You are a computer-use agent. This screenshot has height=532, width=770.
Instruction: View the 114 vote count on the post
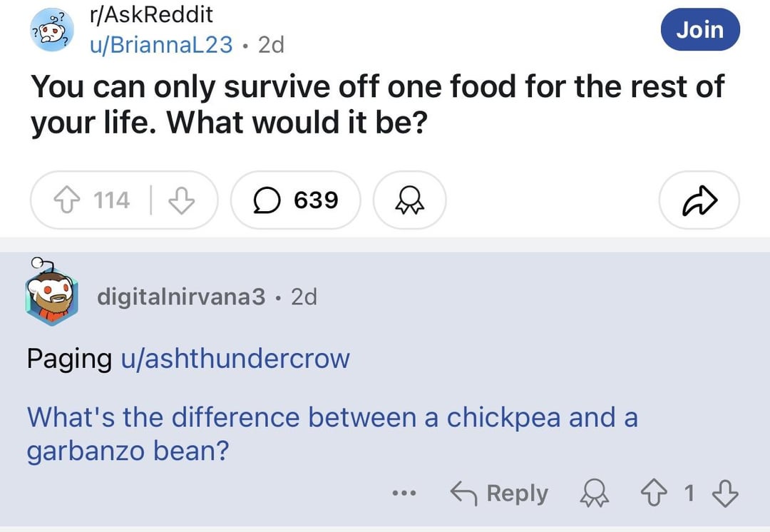(112, 200)
